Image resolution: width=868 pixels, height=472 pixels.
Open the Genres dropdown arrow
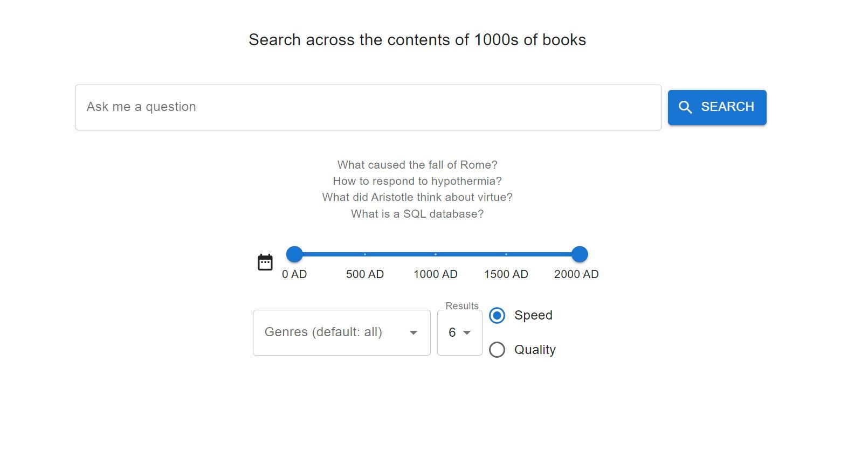(414, 333)
